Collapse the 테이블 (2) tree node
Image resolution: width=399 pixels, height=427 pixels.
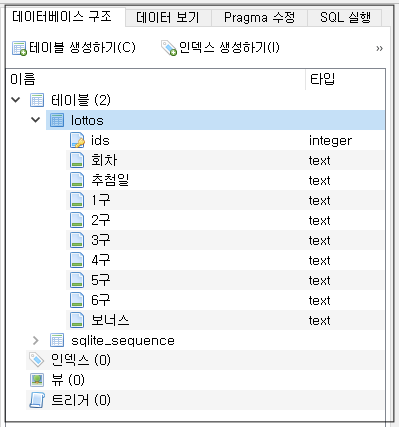16,100
